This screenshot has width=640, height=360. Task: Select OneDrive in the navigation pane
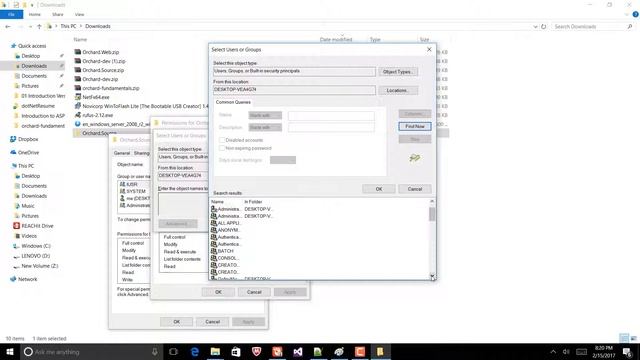28,153
